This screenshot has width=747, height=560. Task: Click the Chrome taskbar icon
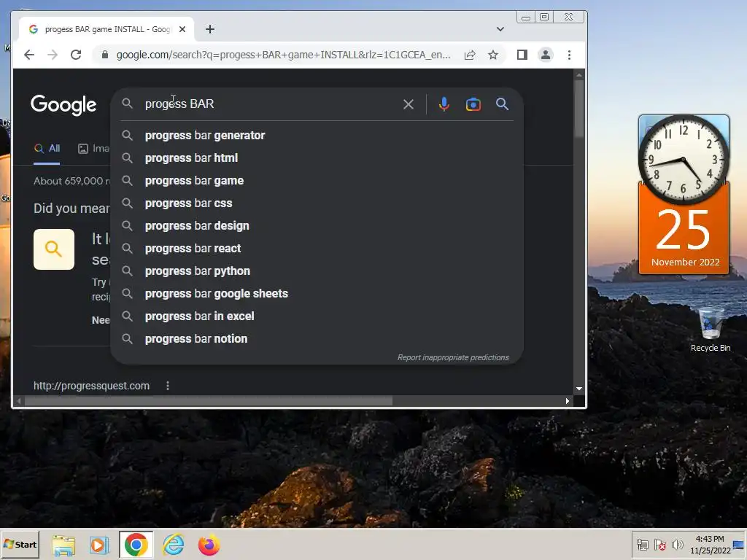pos(136,545)
